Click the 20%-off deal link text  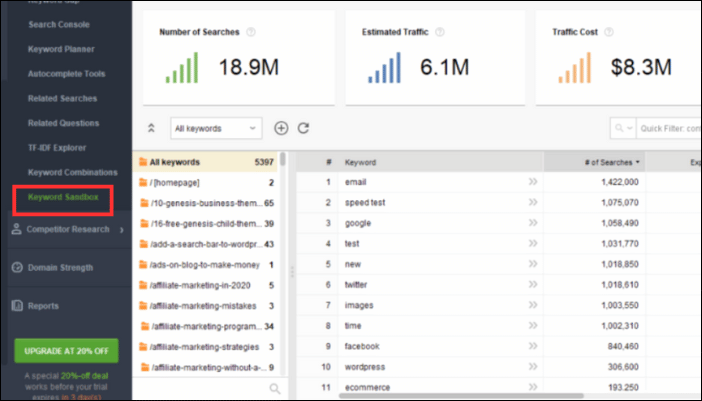[84, 376]
